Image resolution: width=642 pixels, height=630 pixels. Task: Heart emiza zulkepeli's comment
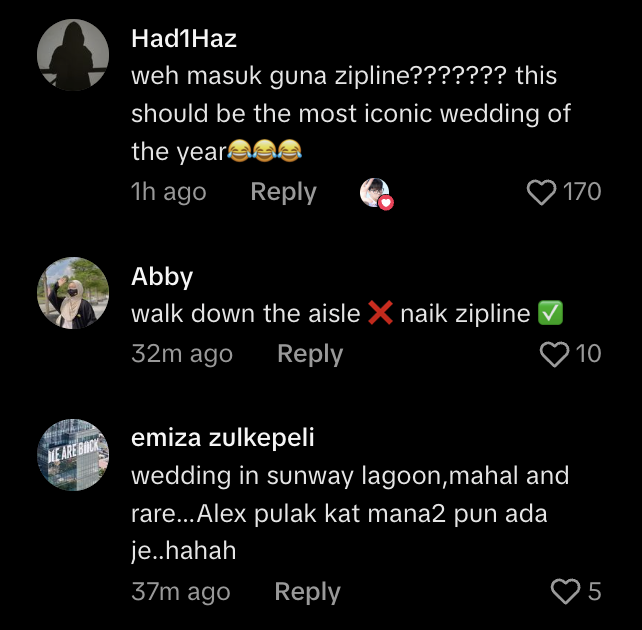point(566,592)
